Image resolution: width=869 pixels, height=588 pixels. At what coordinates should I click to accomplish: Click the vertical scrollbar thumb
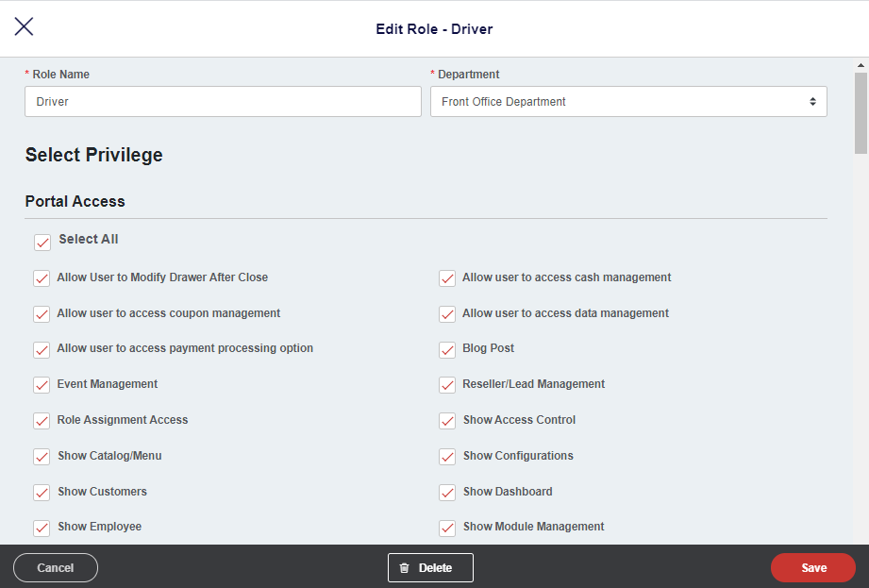coord(861,113)
